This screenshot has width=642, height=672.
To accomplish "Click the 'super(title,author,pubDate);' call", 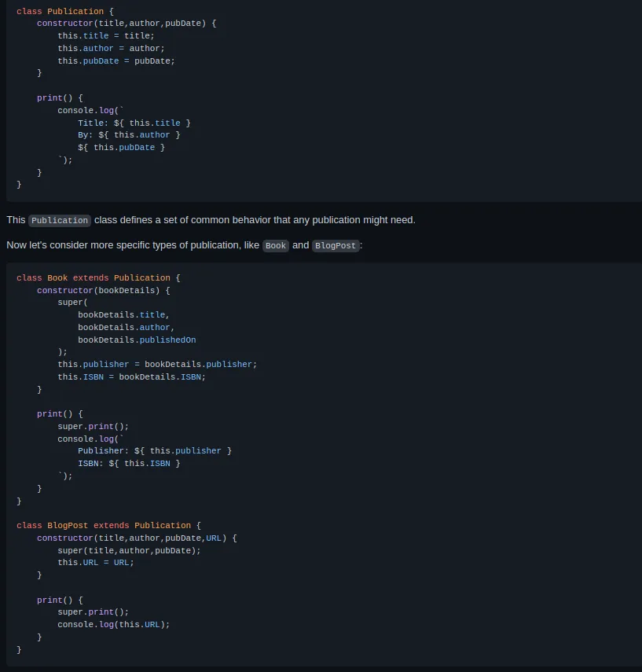I will pos(129,550).
